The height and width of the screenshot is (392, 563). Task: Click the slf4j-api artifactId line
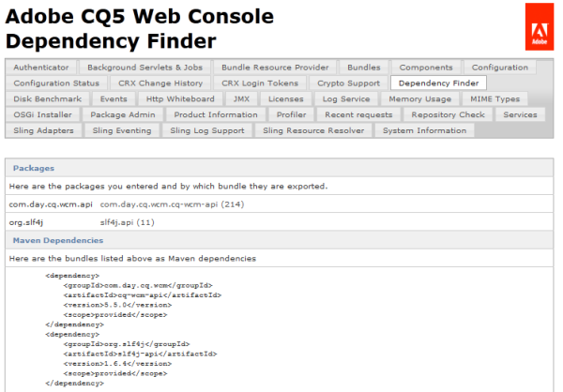(x=141, y=354)
